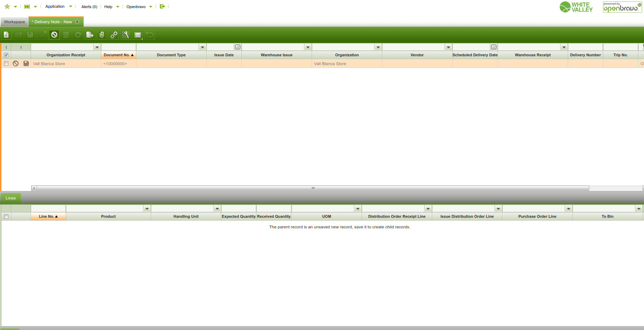Open Warehouse Issue filter dropdown

pos(308,47)
